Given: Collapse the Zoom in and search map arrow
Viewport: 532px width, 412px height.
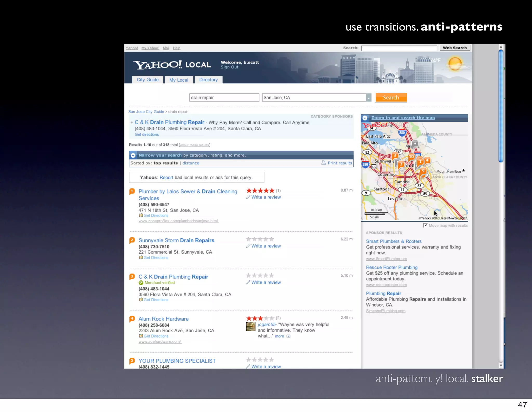Looking at the screenshot, I should click(365, 118).
